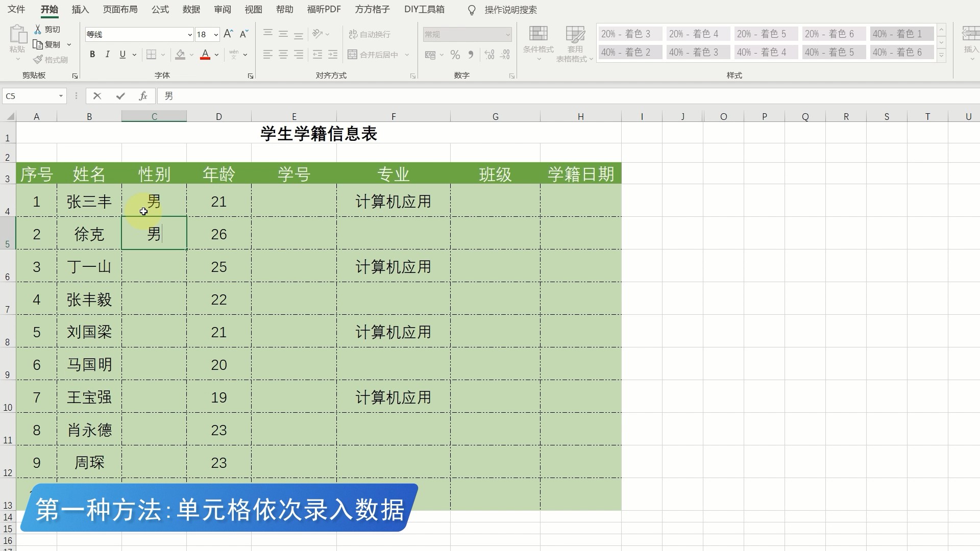
Task: Align text right
Action: pyautogui.click(x=299, y=55)
